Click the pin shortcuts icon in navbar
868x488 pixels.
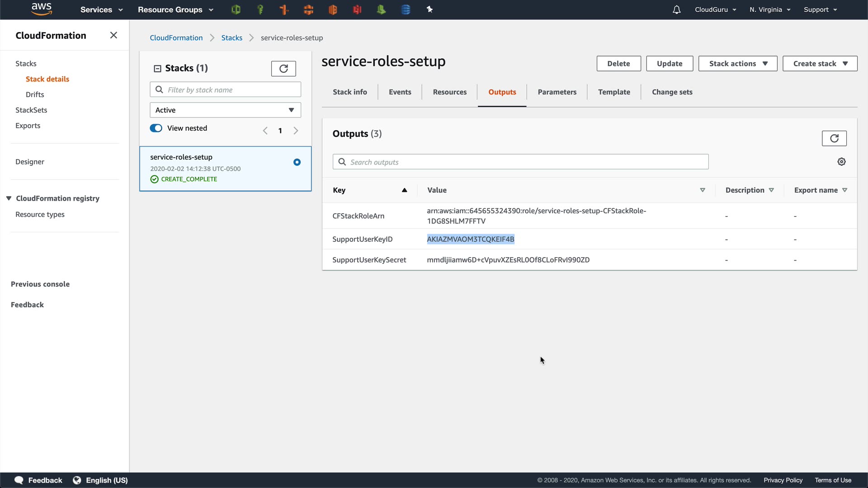[429, 9]
